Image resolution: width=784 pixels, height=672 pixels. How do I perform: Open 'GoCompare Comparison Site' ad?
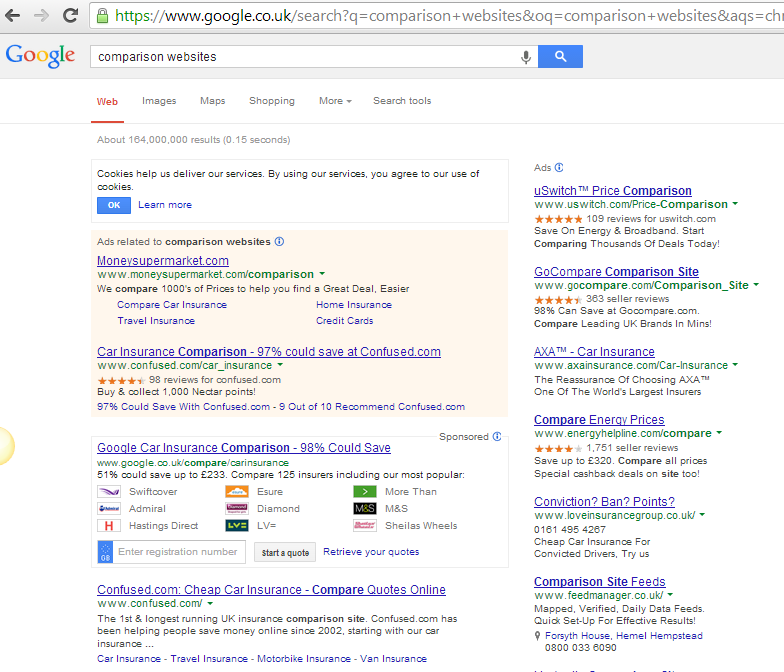pyautogui.click(x=616, y=272)
